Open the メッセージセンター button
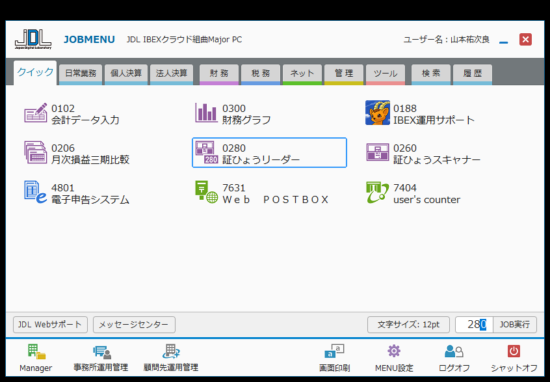The height and width of the screenshot is (382, 550). (x=134, y=324)
